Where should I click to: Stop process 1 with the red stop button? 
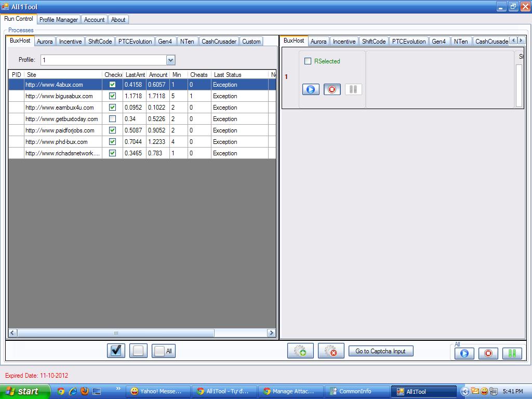tap(332, 89)
